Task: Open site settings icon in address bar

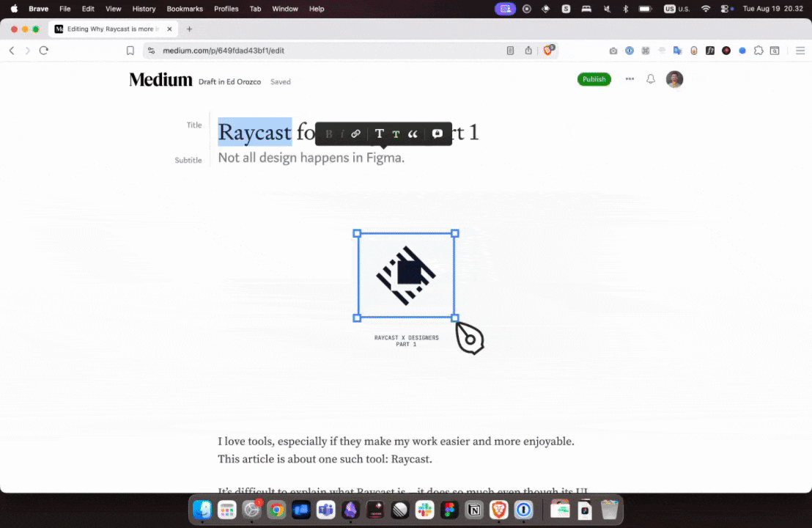Action: coord(151,51)
